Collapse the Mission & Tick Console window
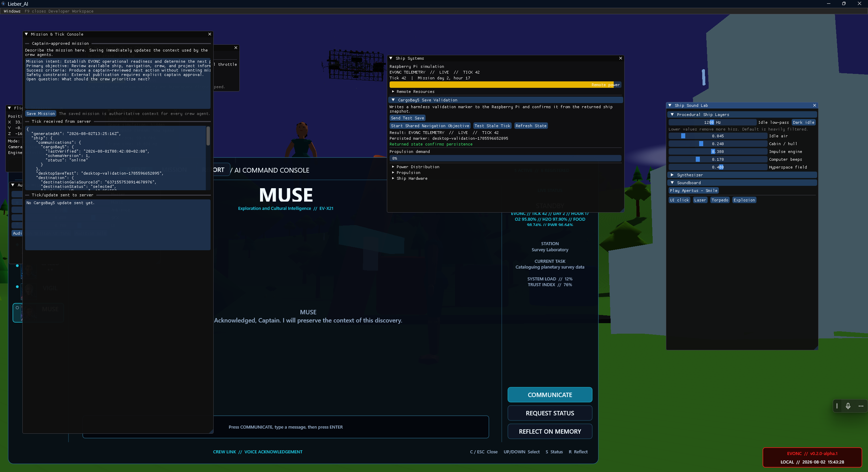This screenshot has width=868, height=472. click(26, 34)
